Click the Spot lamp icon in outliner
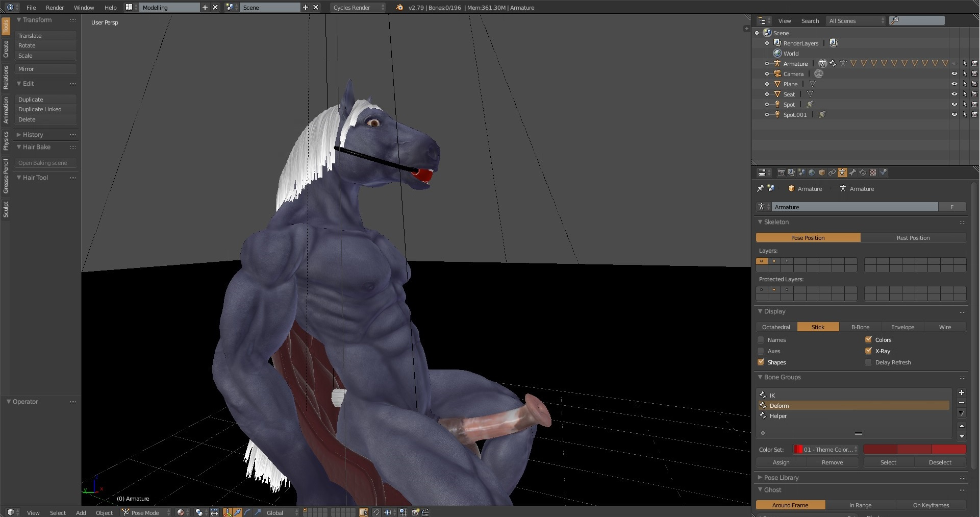 777,104
